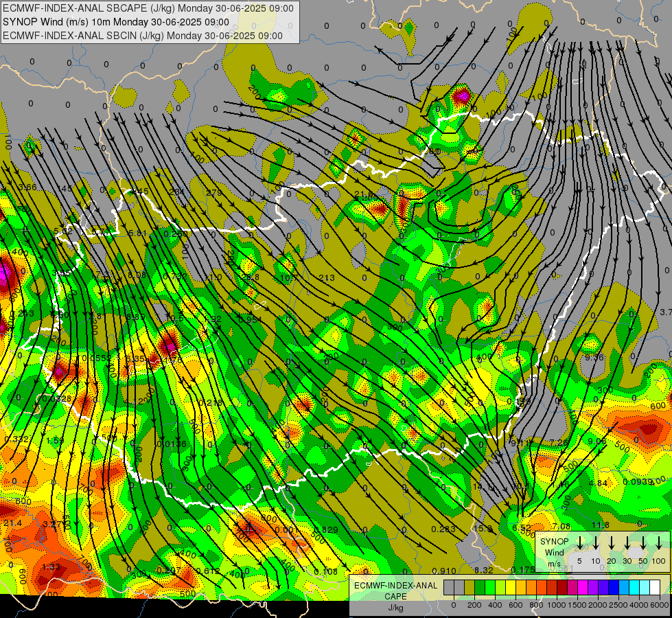Click the '0.332' value on the map
The width and height of the screenshot is (672, 618).
[x=16, y=439]
